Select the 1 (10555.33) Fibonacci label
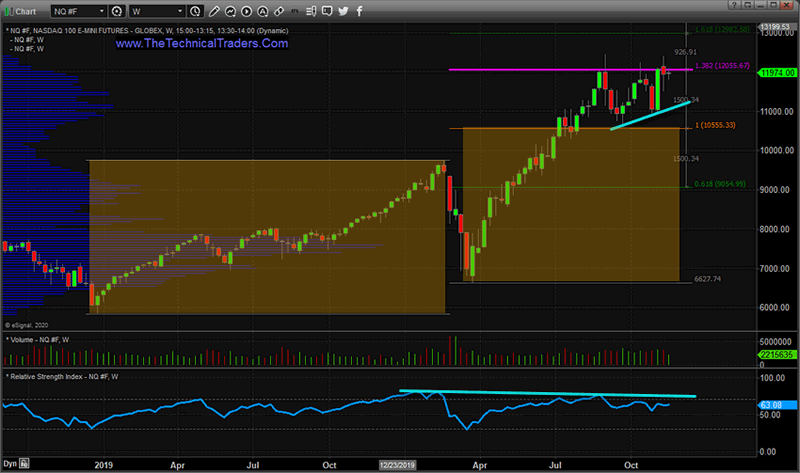 point(715,125)
